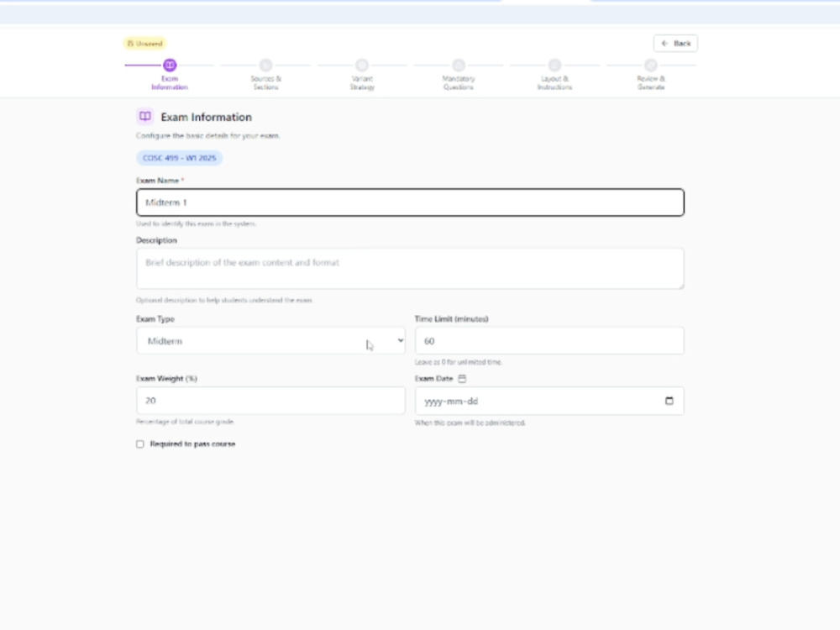
Task: Click the Variant Strategy step circle
Action: (362, 66)
